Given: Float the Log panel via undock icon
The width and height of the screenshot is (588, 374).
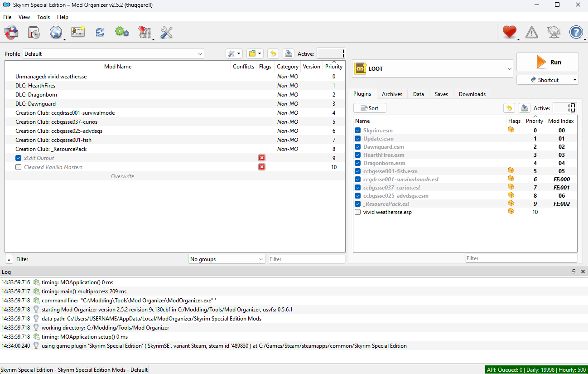Looking at the screenshot, I should pos(574,272).
